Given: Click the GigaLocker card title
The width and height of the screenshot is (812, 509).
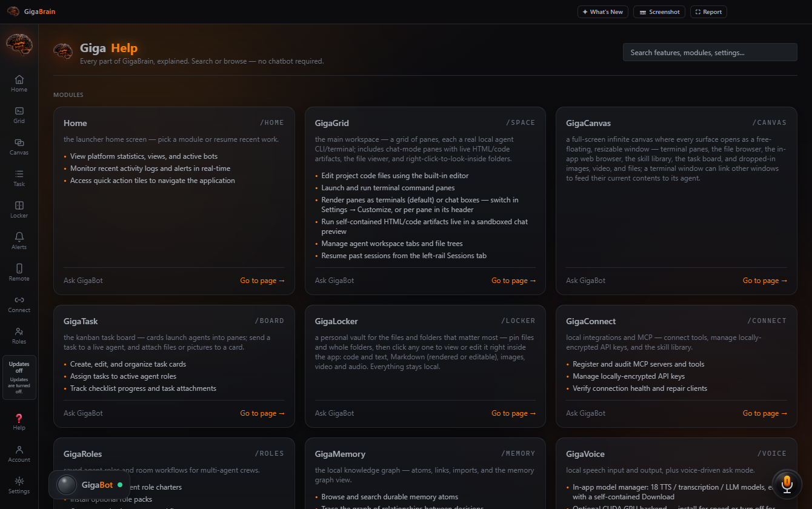Looking at the screenshot, I should (x=336, y=321).
